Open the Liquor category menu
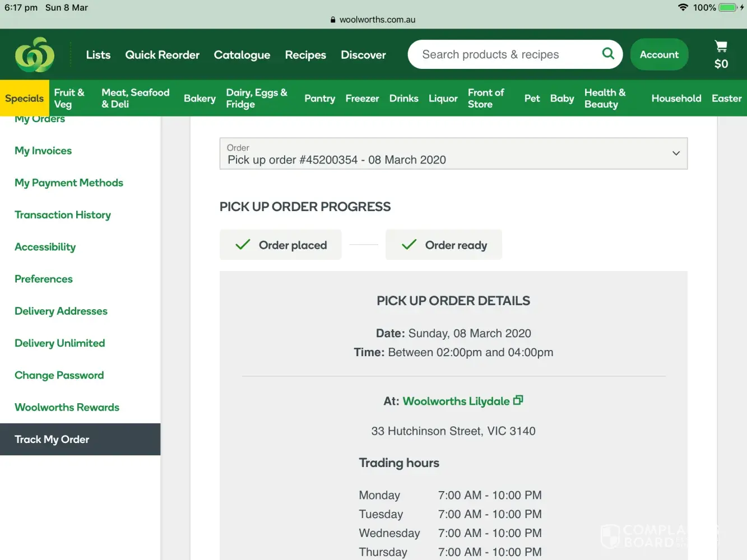This screenshot has height=560, width=747. (x=443, y=99)
